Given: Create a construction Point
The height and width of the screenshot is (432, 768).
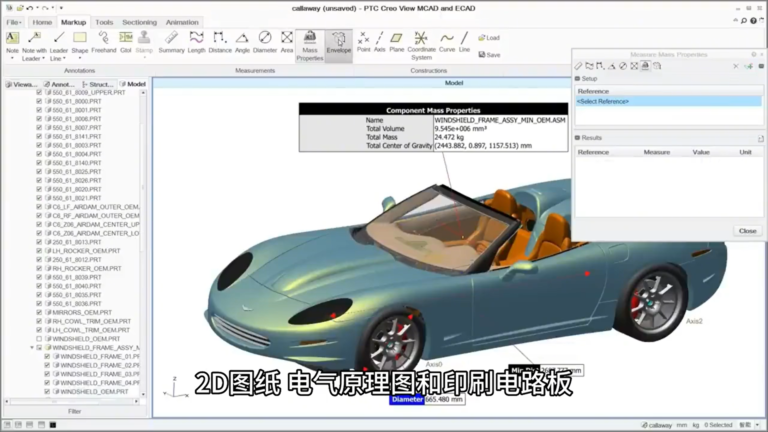Looking at the screenshot, I should [x=363, y=42].
